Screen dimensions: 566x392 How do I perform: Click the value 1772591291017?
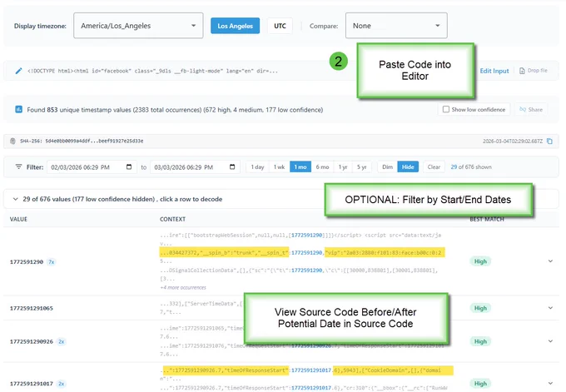[32, 384]
